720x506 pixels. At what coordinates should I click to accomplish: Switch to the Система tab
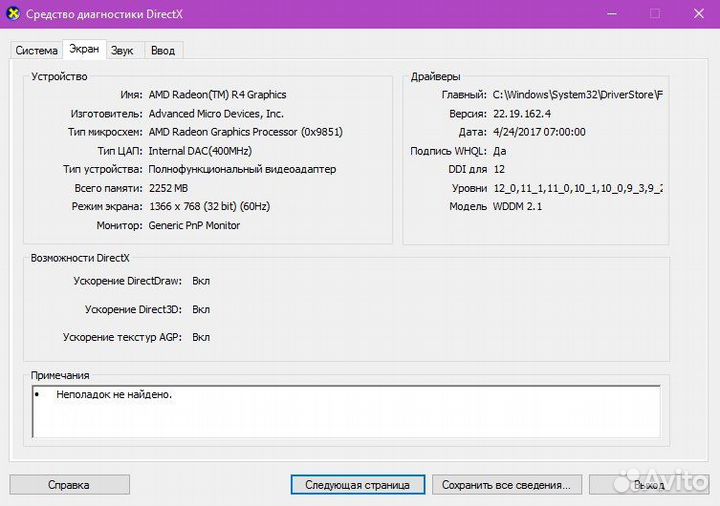tap(36, 50)
